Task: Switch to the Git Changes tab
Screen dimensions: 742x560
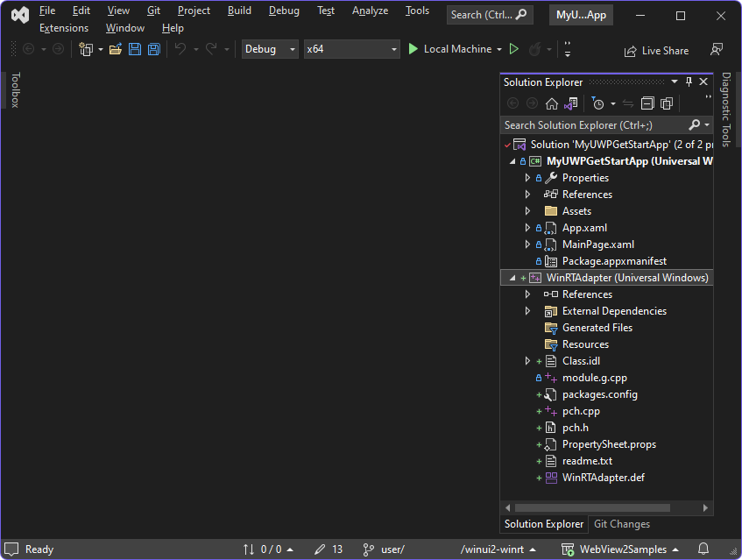Action: click(622, 524)
